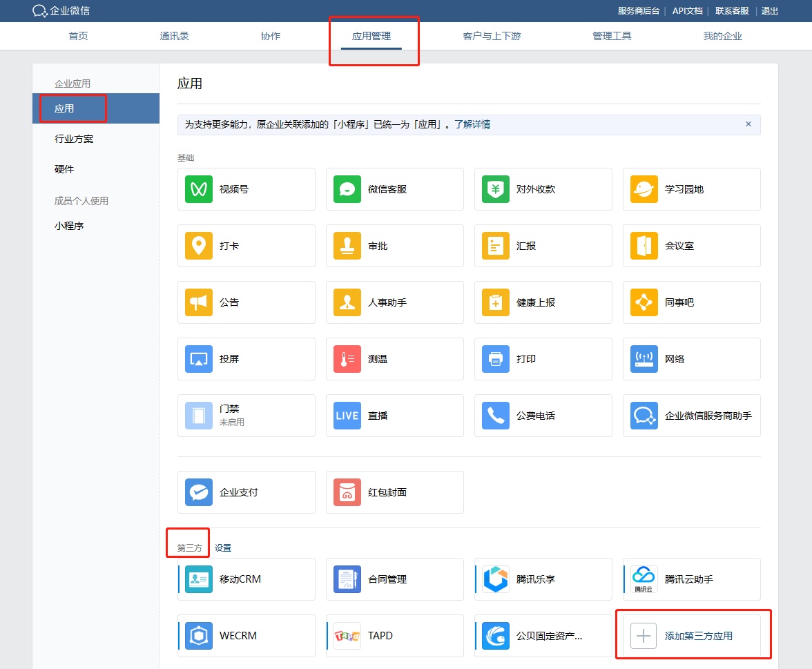The image size is (812, 669).
Task: Open the 视频号 app icon
Action: (x=198, y=189)
